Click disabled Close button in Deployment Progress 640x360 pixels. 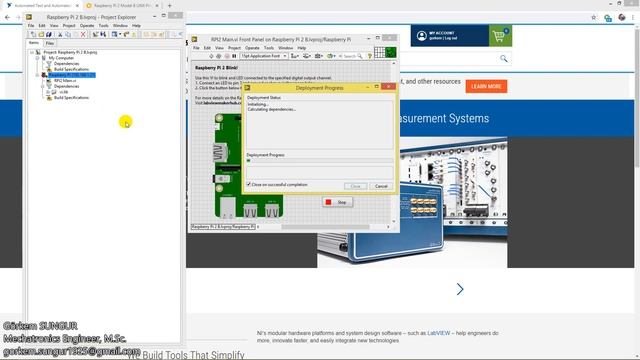click(x=356, y=186)
